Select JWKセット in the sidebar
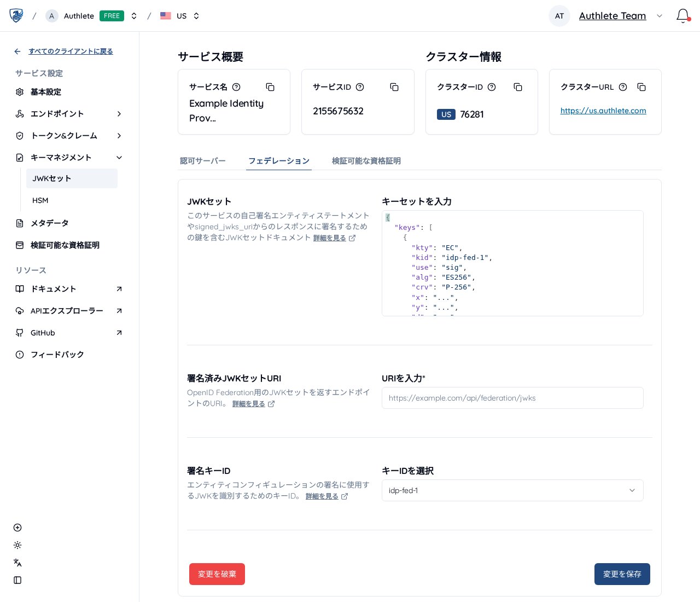This screenshot has height=602, width=700. tap(72, 178)
